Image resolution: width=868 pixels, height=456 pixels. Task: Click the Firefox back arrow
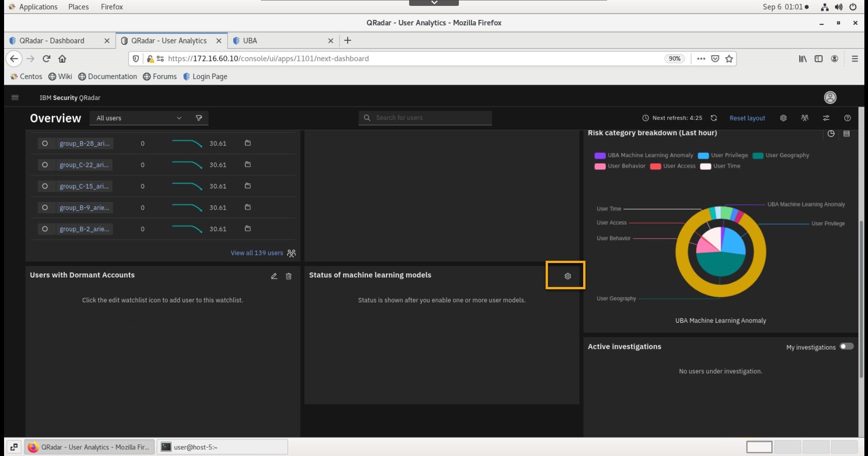(x=14, y=59)
